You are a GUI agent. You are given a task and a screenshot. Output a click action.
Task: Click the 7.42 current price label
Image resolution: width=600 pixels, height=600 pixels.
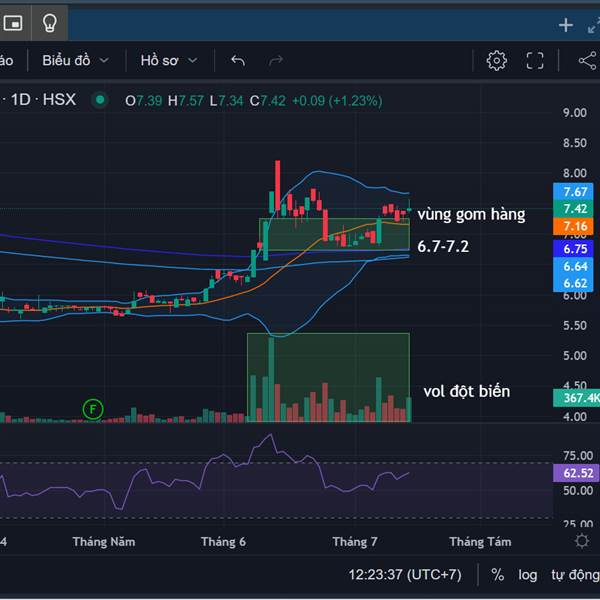pos(573,209)
